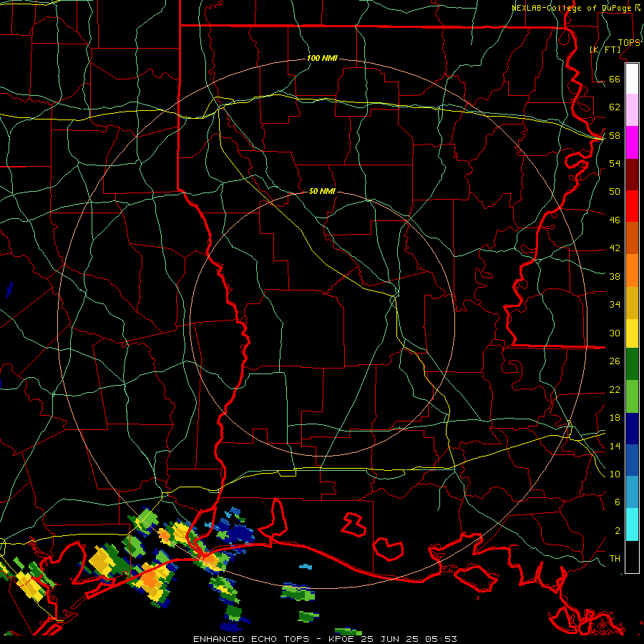Select the navy blue legend swatch

pos(632,429)
